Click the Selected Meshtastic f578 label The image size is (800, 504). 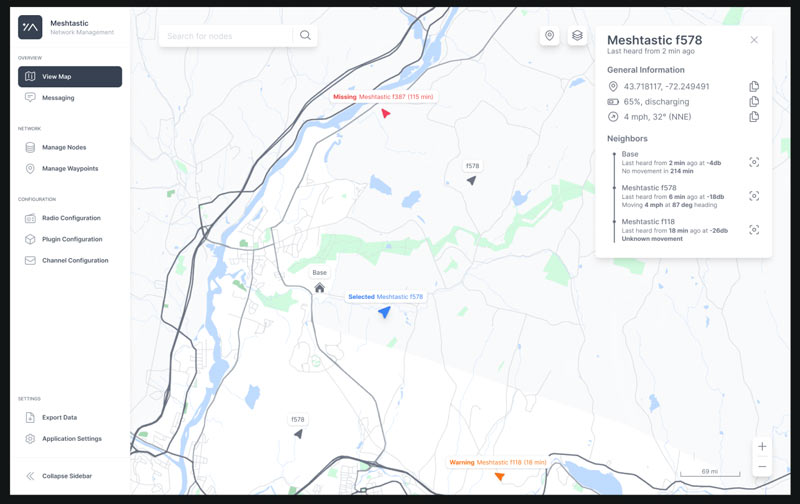pyautogui.click(x=385, y=296)
